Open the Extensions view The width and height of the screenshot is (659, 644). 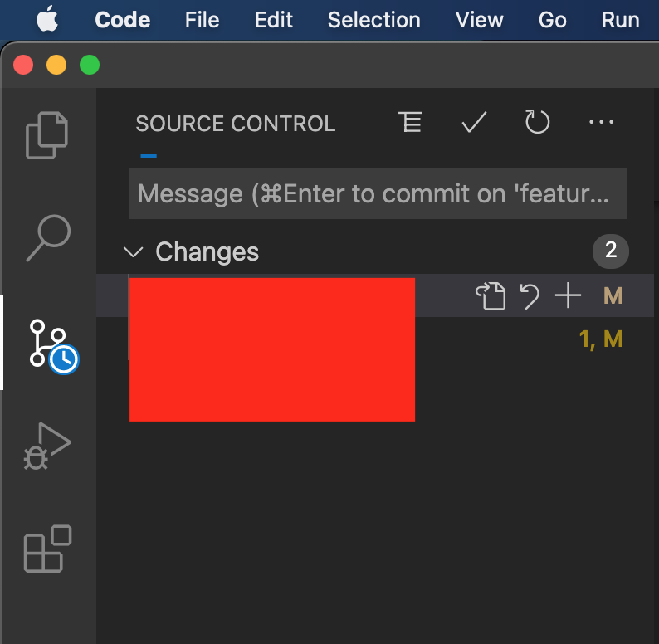pyautogui.click(x=47, y=549)
